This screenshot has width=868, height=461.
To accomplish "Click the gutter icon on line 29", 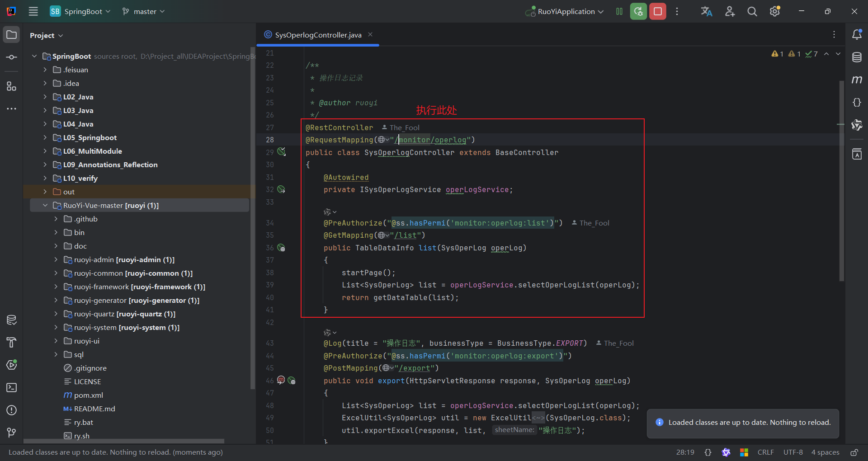I will point(281,152).
